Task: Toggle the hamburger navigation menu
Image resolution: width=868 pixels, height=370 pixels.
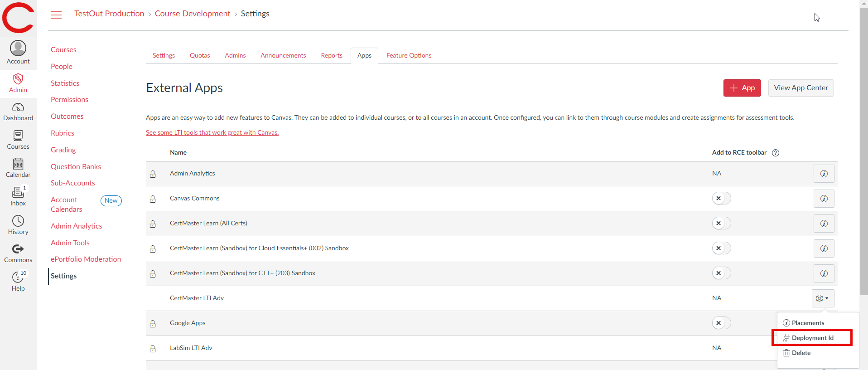Action: point(56,15)
